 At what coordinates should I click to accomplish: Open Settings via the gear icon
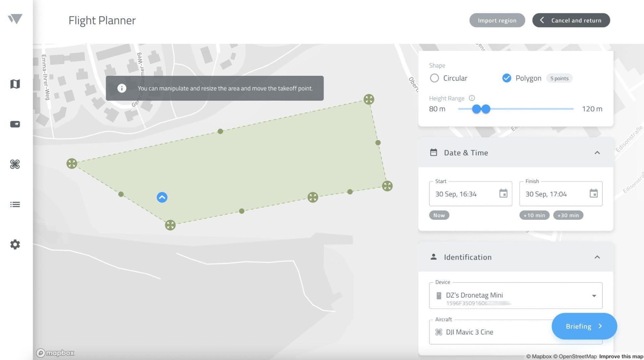[x=15, y=245]
